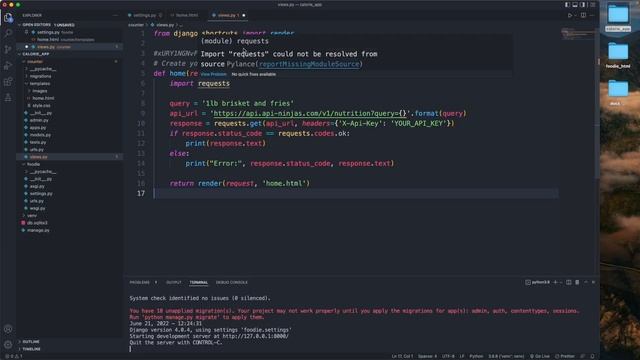This screenshot has width=640, height=360.
Task: Maximize the panel with the up chevron
Action: [586, 282]
